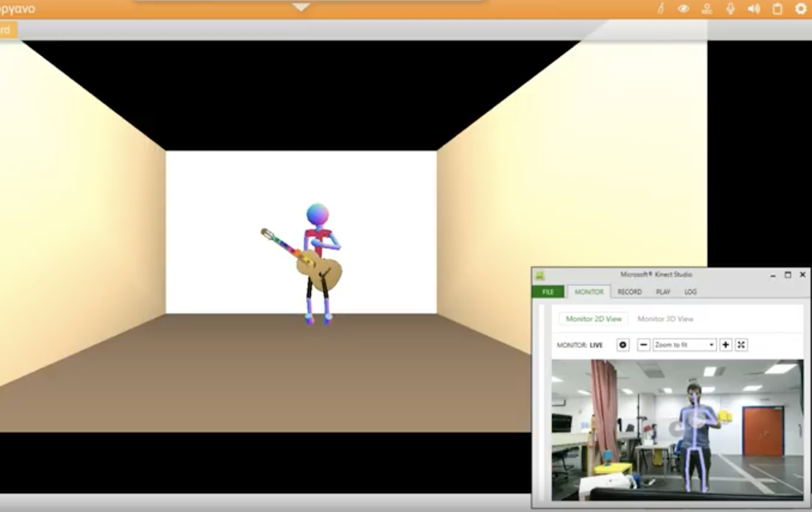
Task: Maximize the Kinect Studio window
Action: pyautogui.click(x=788, y=275)
